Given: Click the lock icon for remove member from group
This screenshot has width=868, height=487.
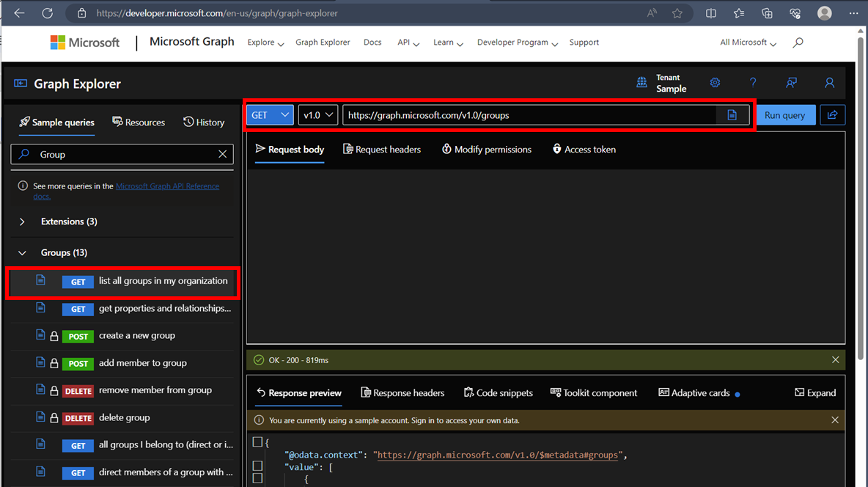Looking at the screenshot, I should [x=54, y=391].
